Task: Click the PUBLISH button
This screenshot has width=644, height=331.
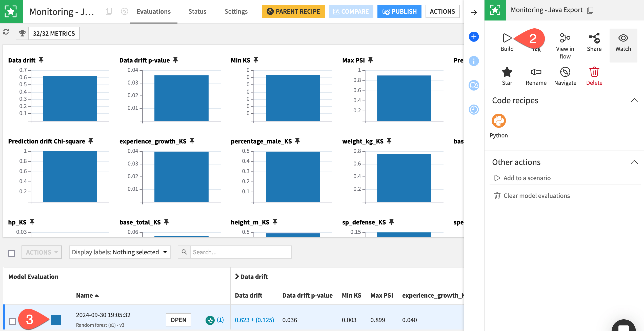Action: (399, 11)
